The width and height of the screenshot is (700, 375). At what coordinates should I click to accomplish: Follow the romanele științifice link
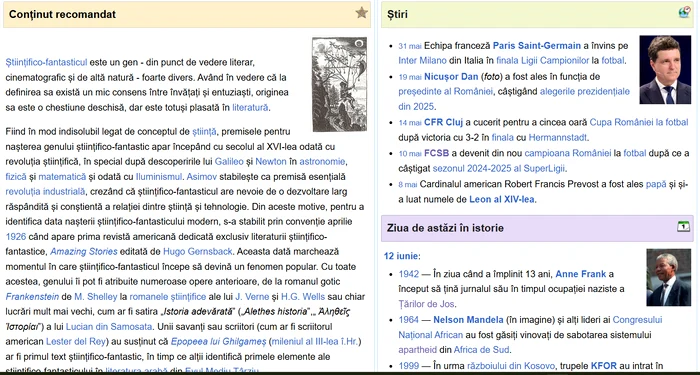coord(168,296)
